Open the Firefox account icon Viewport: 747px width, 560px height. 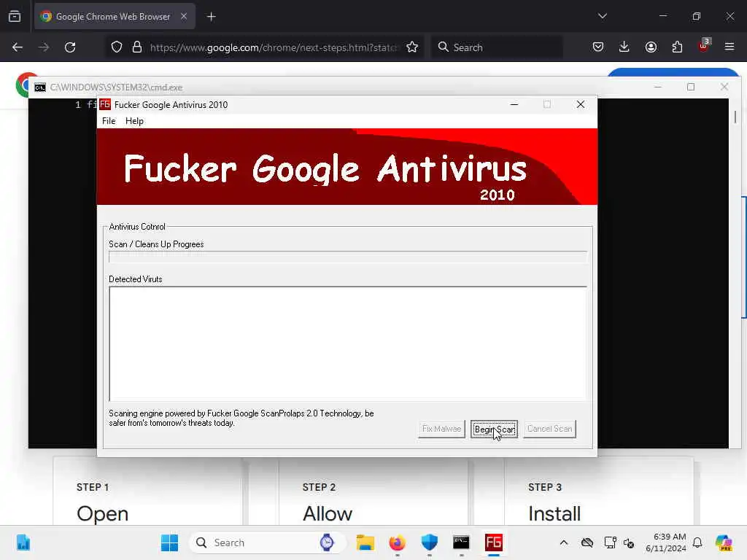click(x=651, y=47)
